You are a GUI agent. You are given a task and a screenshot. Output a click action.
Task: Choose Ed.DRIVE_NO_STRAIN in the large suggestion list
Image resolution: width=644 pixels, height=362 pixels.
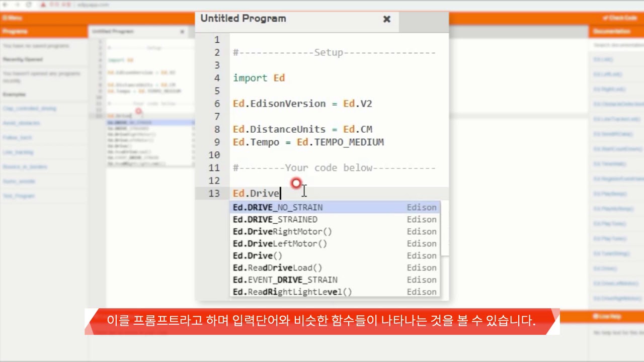point(335,207)
